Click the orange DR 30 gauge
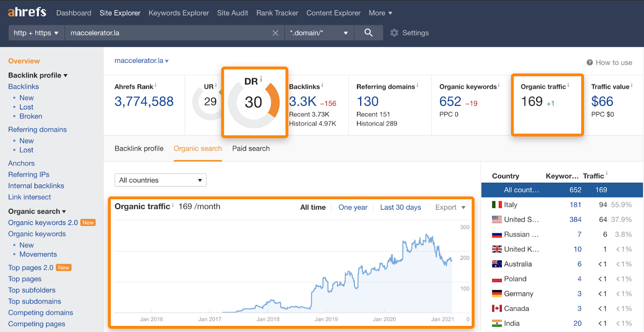 pos(254,103)
